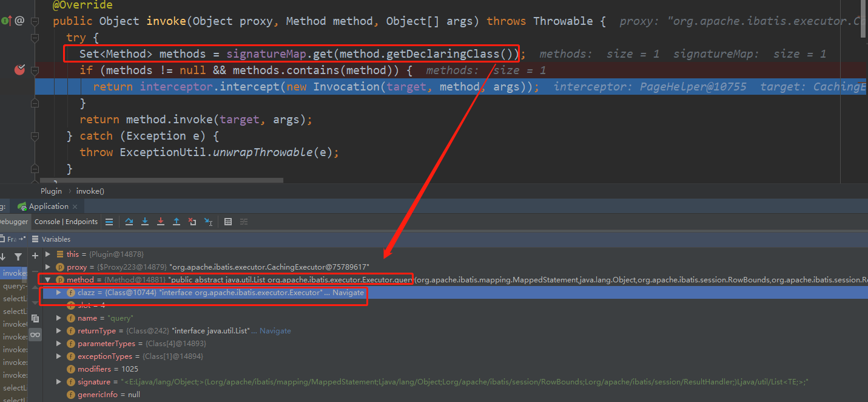
Task: Click the Duplicate Watch copy icon
Action: click(x=35, y=318)
